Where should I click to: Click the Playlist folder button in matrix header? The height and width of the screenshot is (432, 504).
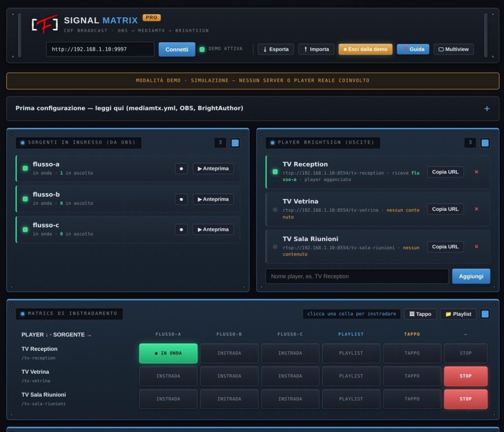(458, 314)
